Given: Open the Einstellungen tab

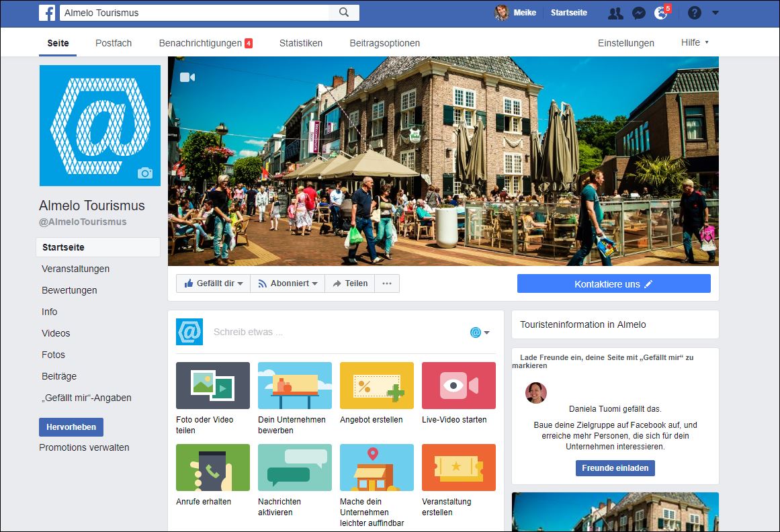Looking at the screenshot, I should [x=625, y=43].
